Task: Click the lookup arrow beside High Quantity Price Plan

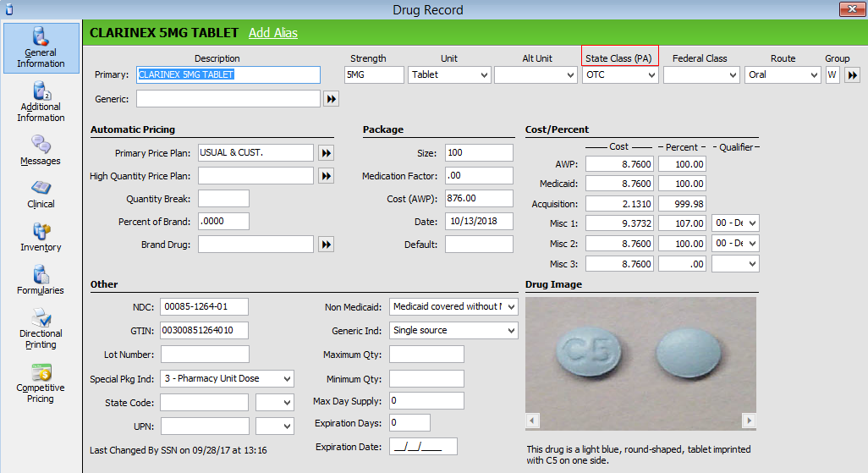Action: point(326,176)
